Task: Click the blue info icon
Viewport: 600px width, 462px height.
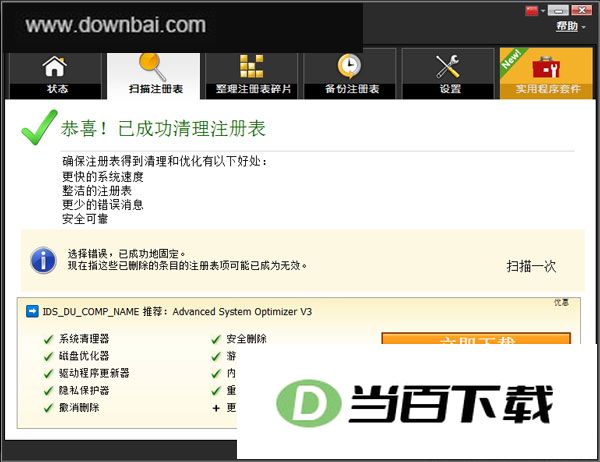Action: point(43,260)
